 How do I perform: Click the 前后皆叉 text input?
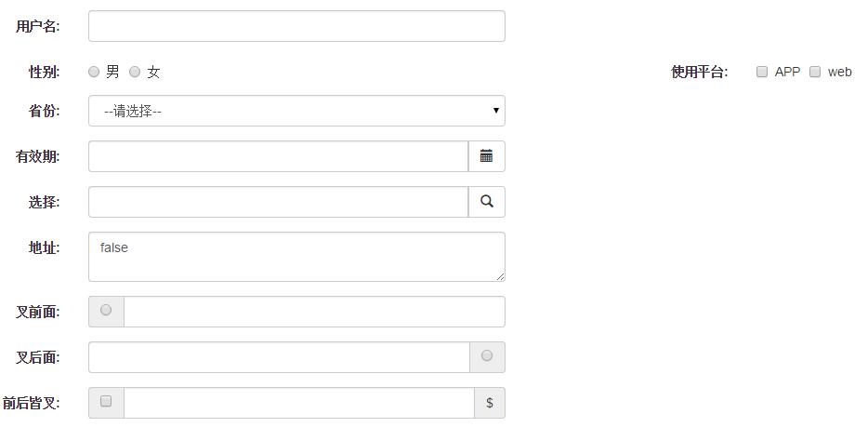[299, 403]
